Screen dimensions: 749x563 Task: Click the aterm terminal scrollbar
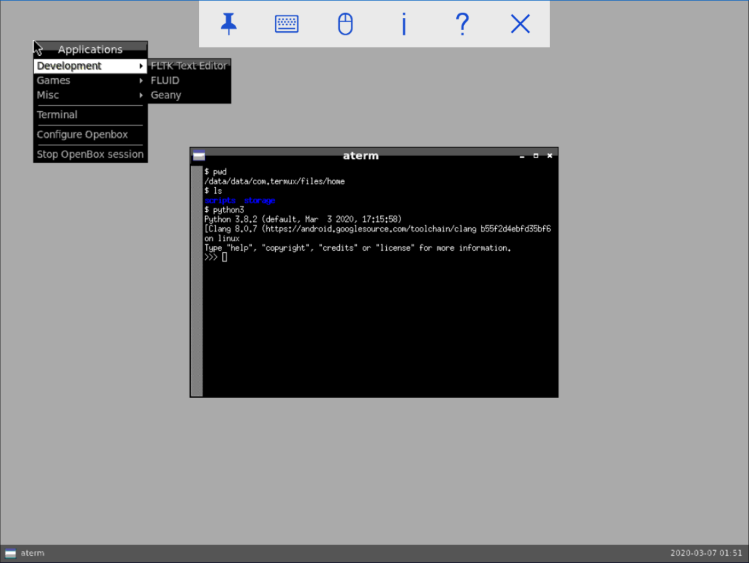tap(197, 280)
